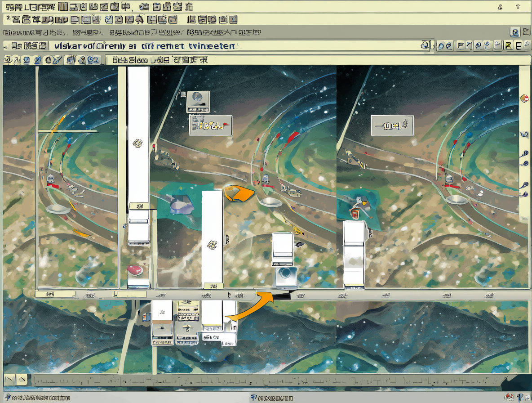532x403 pixels.
Task: Click the F icon in the top-right toolbar
Action: (x=461, y=45)
